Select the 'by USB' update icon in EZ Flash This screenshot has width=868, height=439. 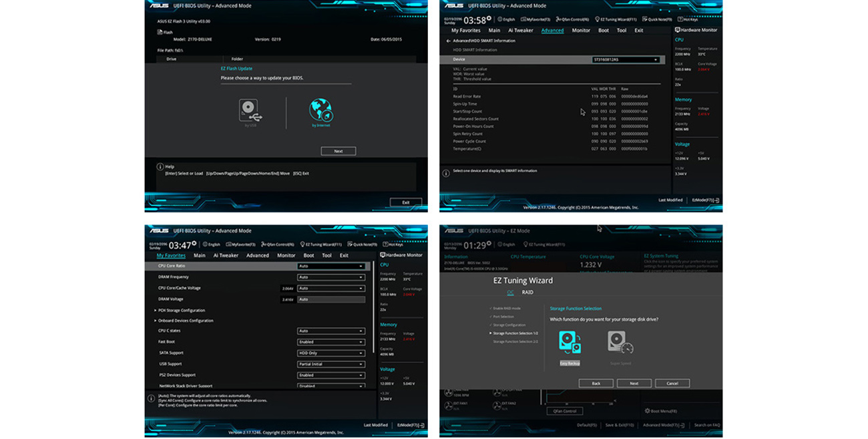[x=250, y=111]
